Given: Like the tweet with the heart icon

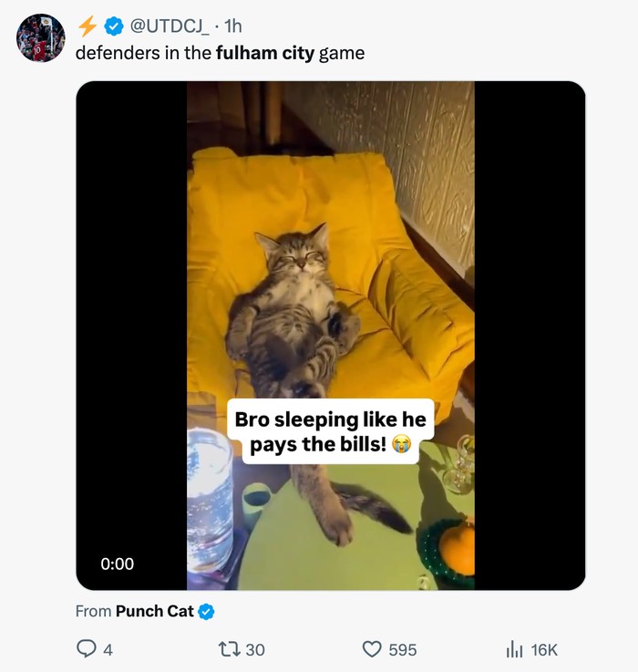Looking at the screenshot, I should pyautogui.click(x=372, y=649).
